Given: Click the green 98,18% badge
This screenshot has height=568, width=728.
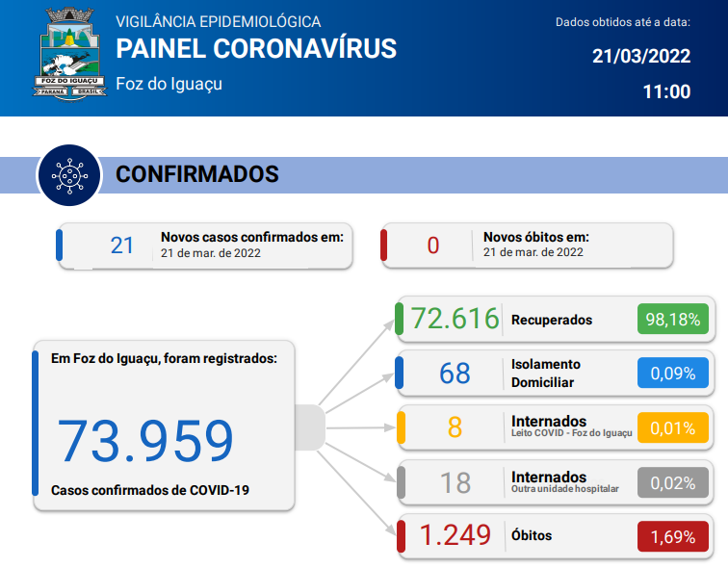Looking at the screenshot, I should [673, 320].
